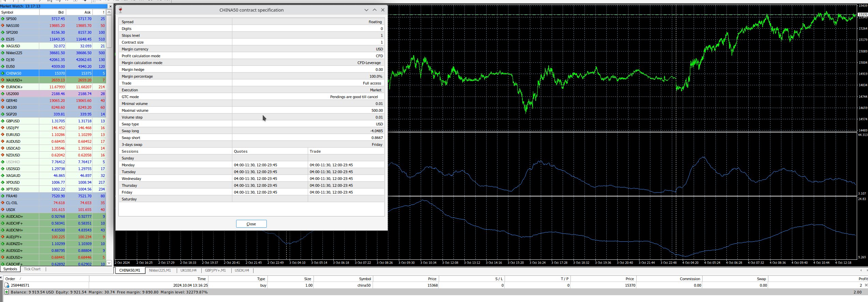Click the GTC mode row in the dialog
Image resolution: width=868 pixels, height=302 pixels.
pos(252,97)
